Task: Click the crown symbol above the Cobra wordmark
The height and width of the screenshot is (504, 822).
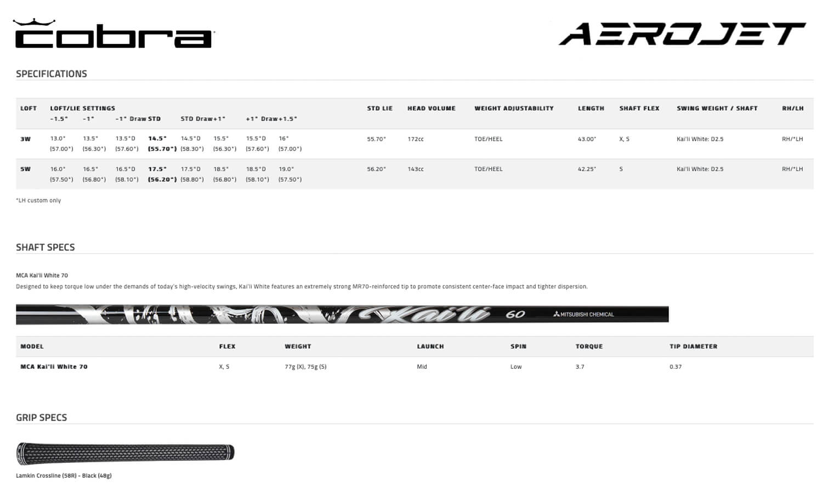Action: (x=34, y=22)
